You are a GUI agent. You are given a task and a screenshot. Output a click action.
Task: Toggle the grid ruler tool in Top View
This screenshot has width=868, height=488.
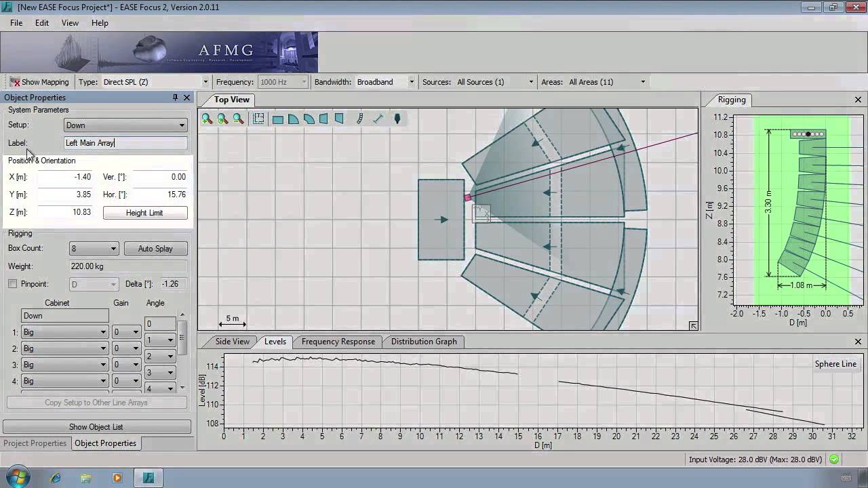(258, 119)
